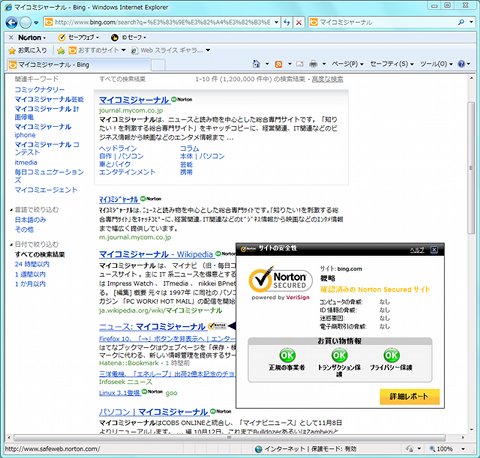Image resolution: width=480 pixels, height=458 pixels.
Task: Refresh the page using the refresh icon
Action: 287,22
